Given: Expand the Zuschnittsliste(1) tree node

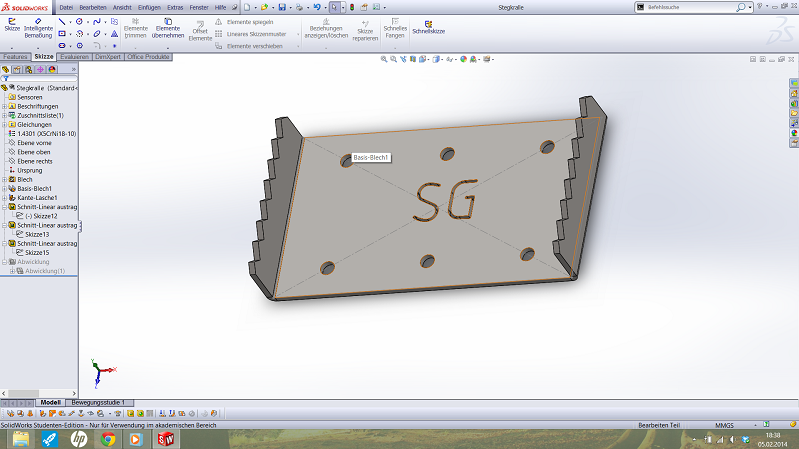Looking at the screenshot, I should point(4,115).
